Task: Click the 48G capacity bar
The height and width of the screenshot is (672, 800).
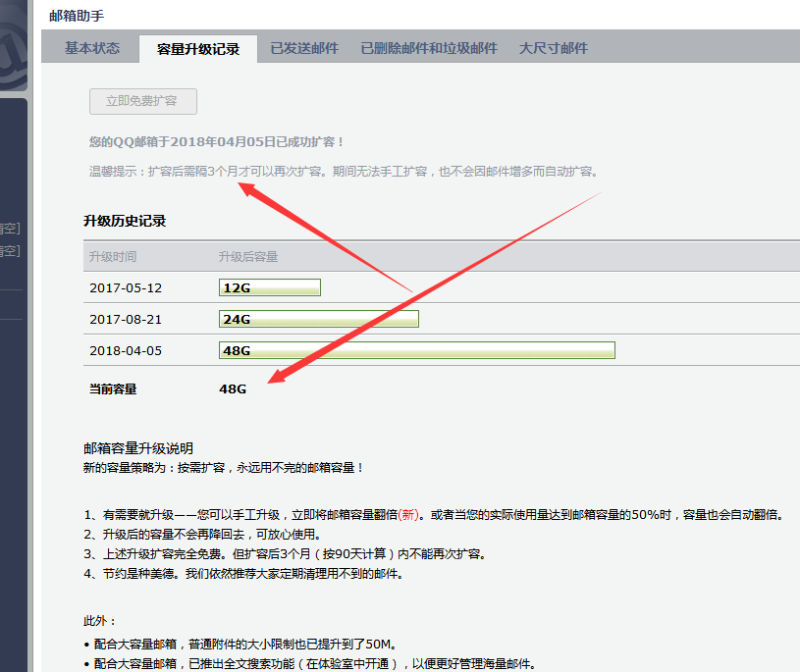Action: pyautogui.click(x=417, y=350)
